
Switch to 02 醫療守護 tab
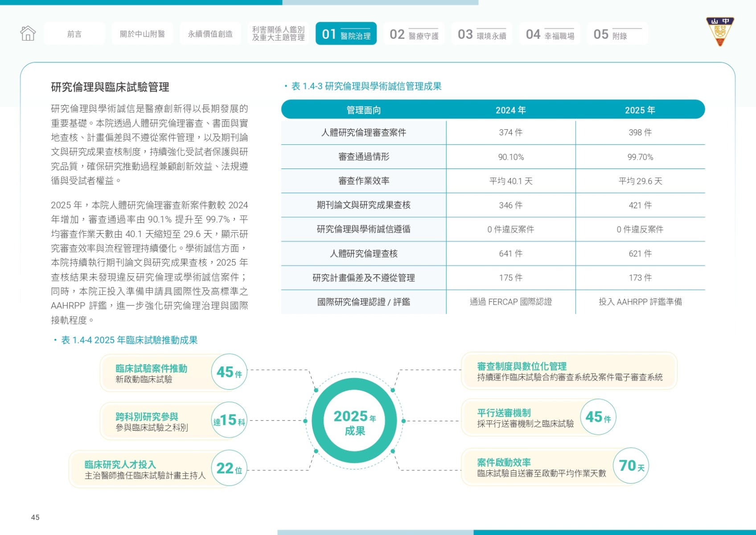414,34
